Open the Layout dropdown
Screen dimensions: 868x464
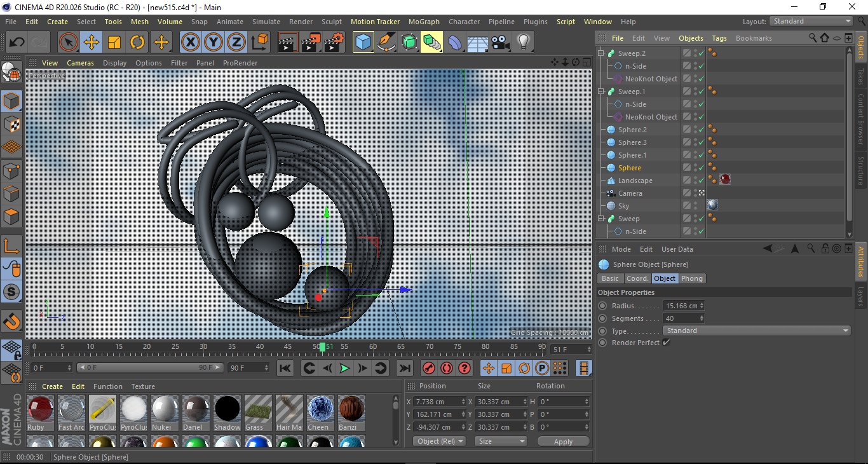point(811,21)
